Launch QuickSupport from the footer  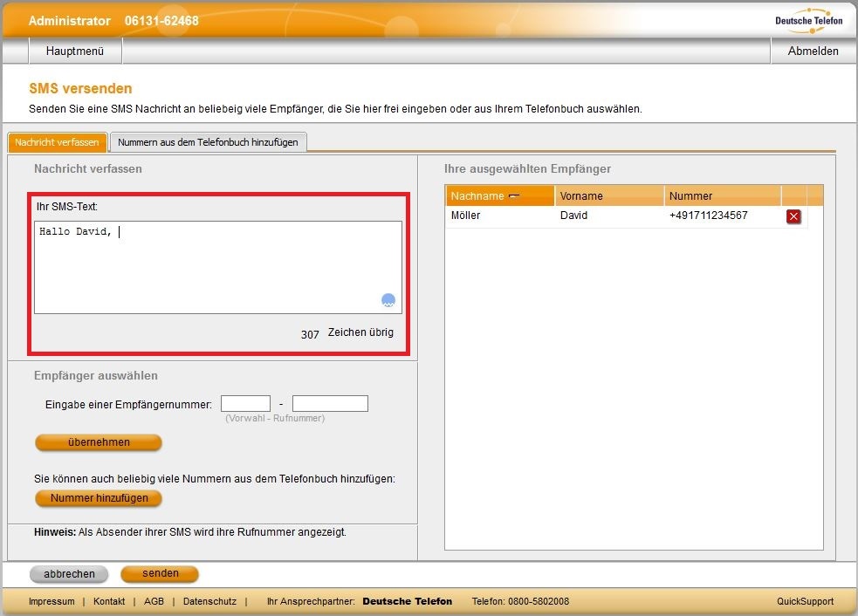coord(805,601)
